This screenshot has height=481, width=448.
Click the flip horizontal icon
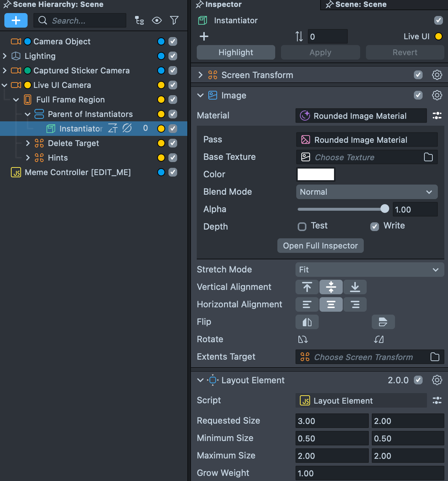click(x=307, y=322)
